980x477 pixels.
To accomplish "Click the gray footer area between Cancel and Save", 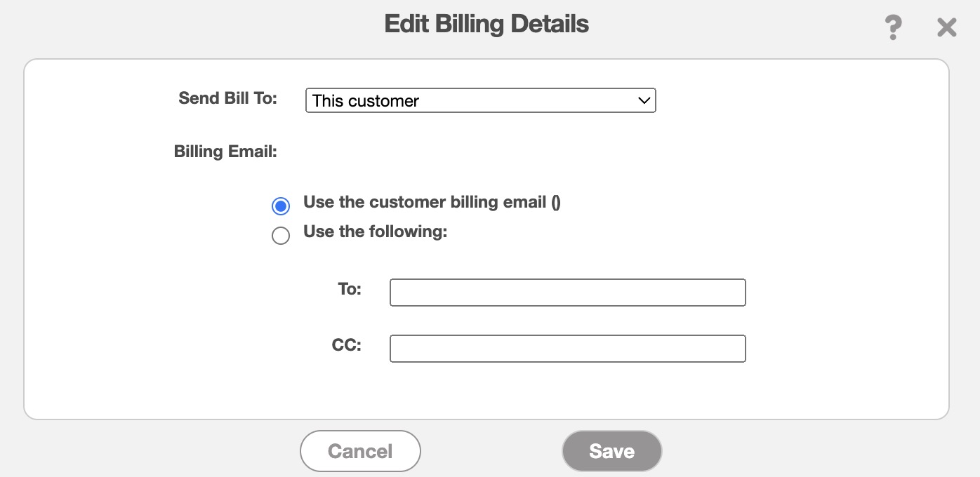I will pyautogui.click(x=491, y=451).
